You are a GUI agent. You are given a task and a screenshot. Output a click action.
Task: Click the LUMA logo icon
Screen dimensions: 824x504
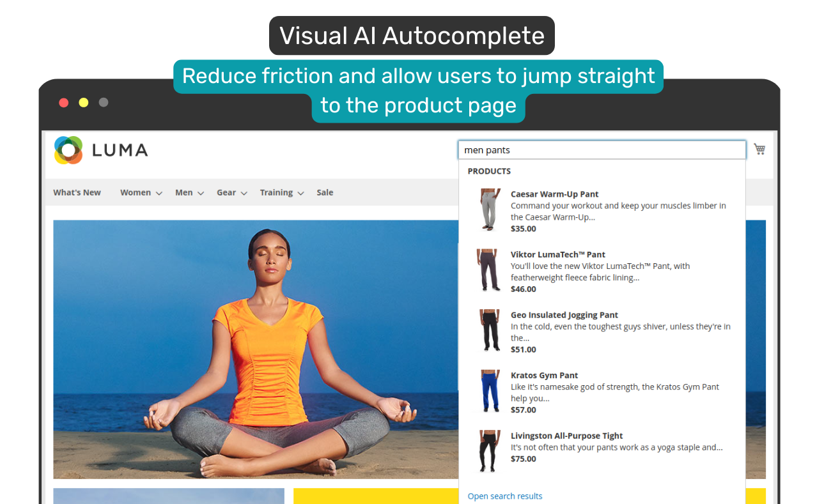pos(68,150)
